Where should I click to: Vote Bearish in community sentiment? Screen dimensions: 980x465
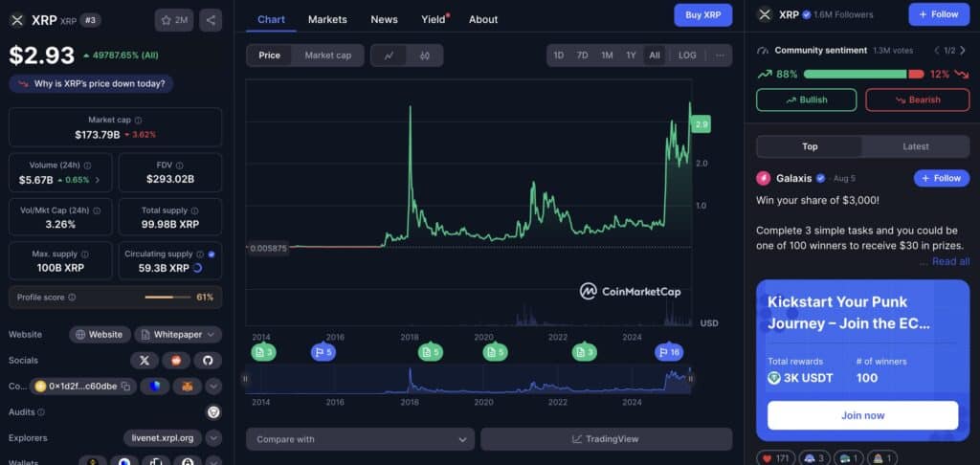[x=918, y=100]
